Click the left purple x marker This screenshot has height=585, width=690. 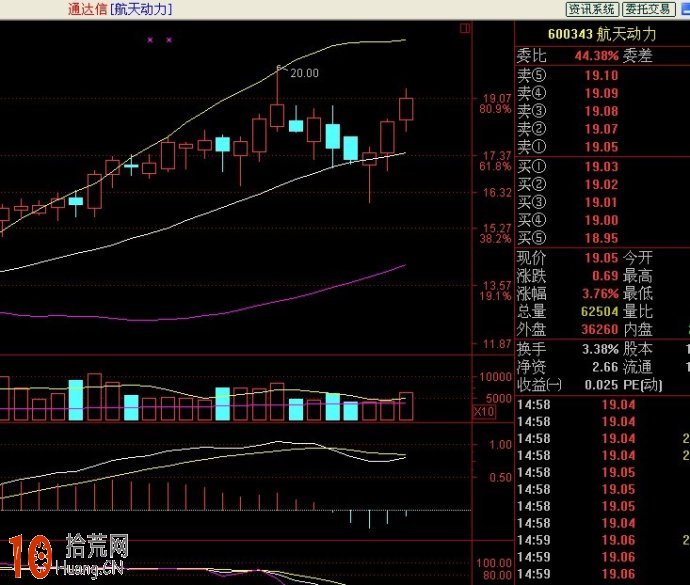tap(150, 40)
